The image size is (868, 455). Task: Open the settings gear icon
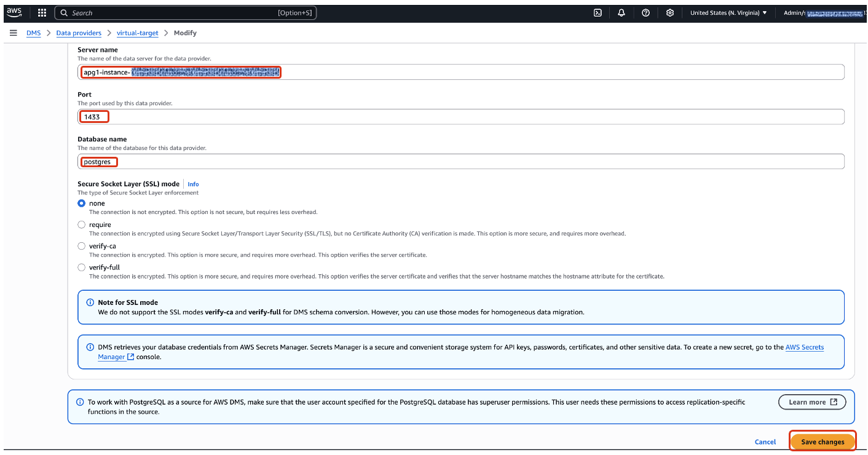(670, 12)
